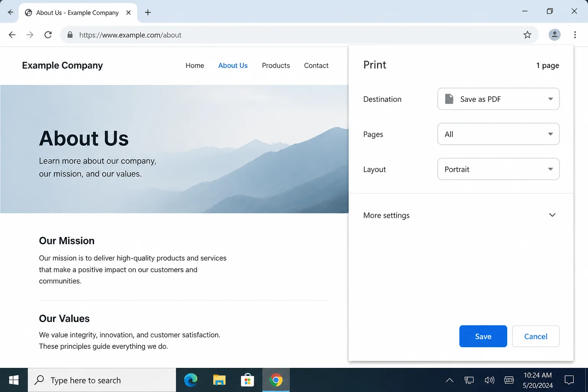Click the Example Company site logo
This screenshot has height=392, width=588.
pos(62,65)
